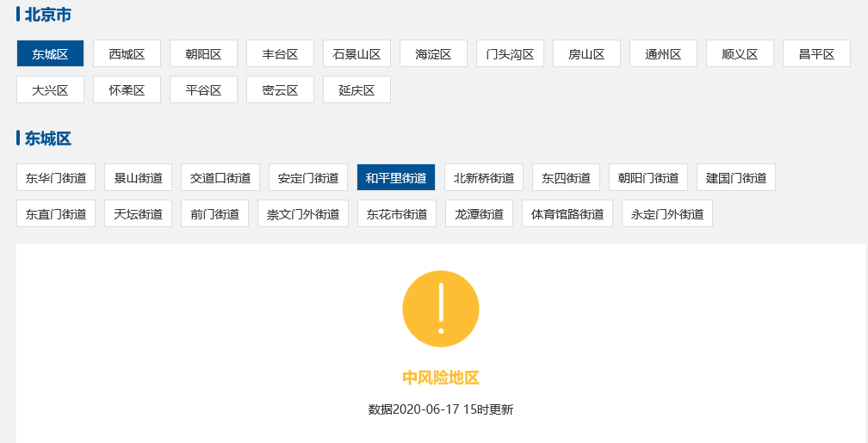The image size is (868, 443).
Task: Click the 北京市 section heading
Action: click(47, 15)
